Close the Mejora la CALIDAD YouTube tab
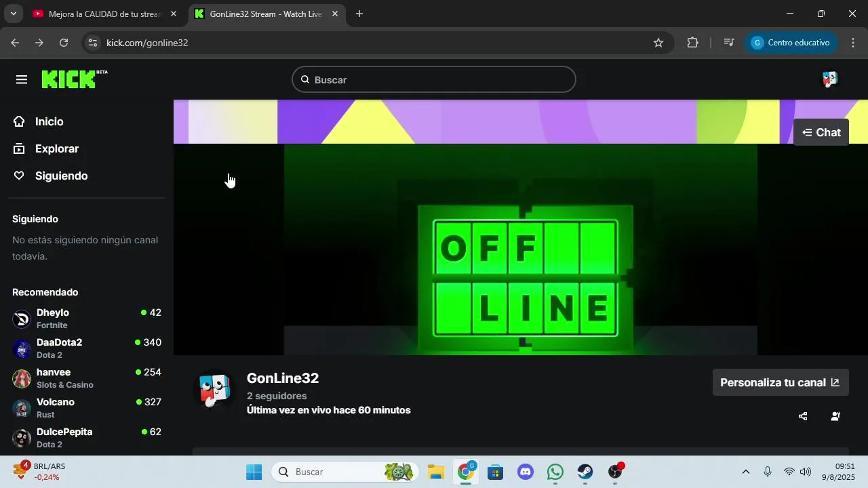Screen dimensions: 868x488 pyautogui.click(x=174, y=14)
